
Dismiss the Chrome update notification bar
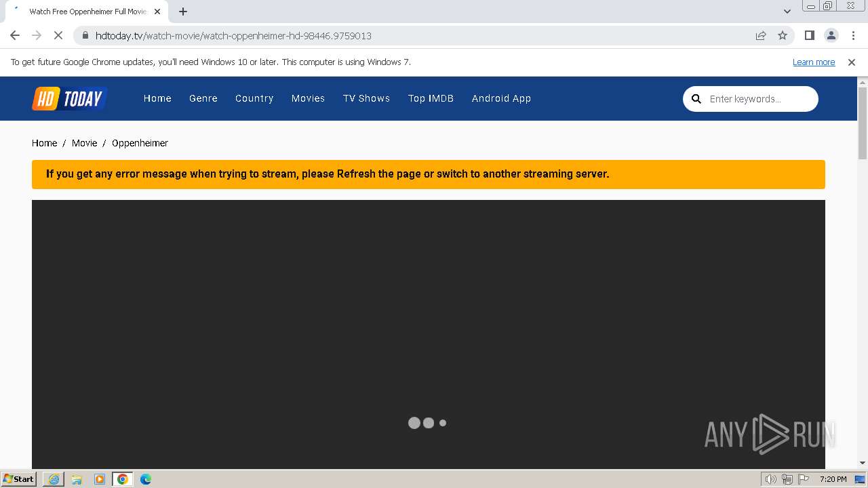852,62
